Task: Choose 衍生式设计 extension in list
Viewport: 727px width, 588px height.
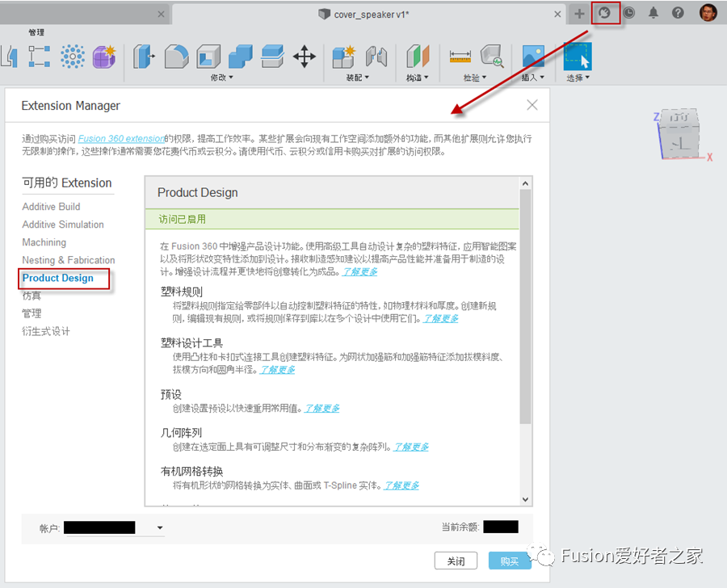Action: 46,332
